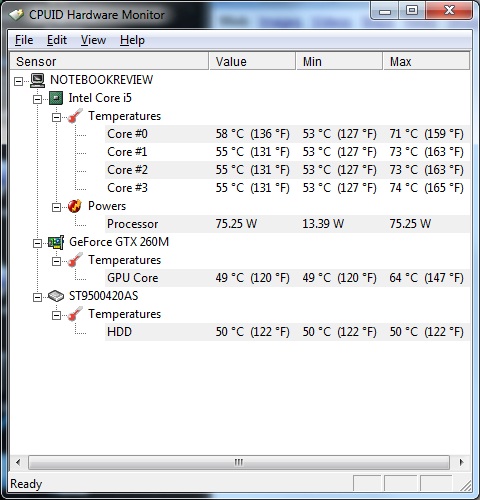This screenshot has width=480, height=500.
Task: Collapse the GeForce GTX 260M node
Action: (38, 243)
